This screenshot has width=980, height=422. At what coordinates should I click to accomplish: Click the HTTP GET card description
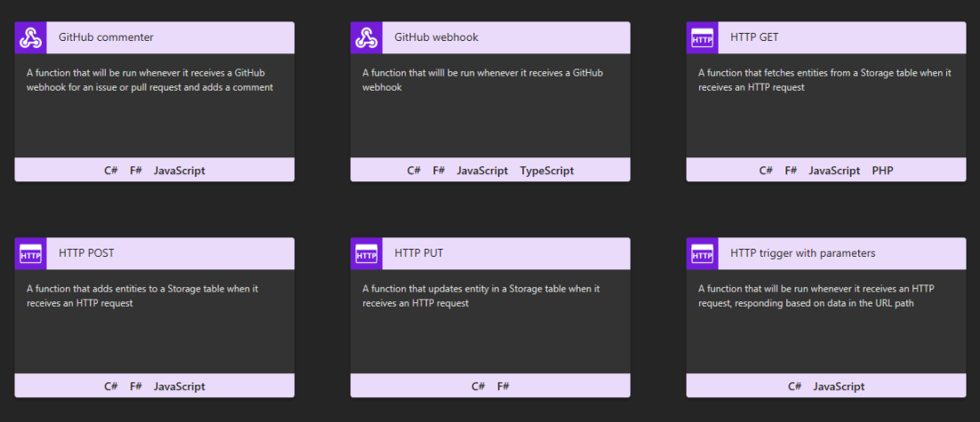click(x=825, y=80)
